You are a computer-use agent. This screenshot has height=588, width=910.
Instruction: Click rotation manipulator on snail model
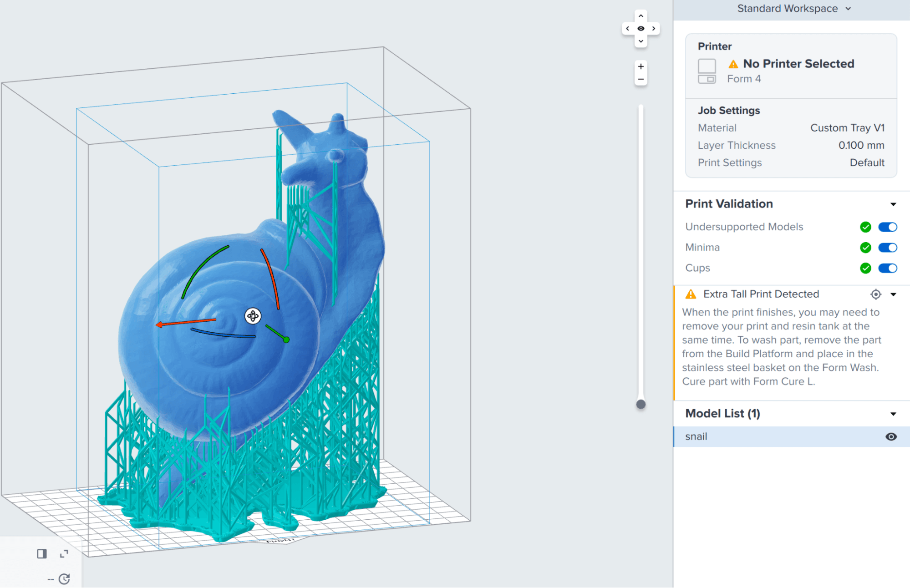(x=253, y=316)
